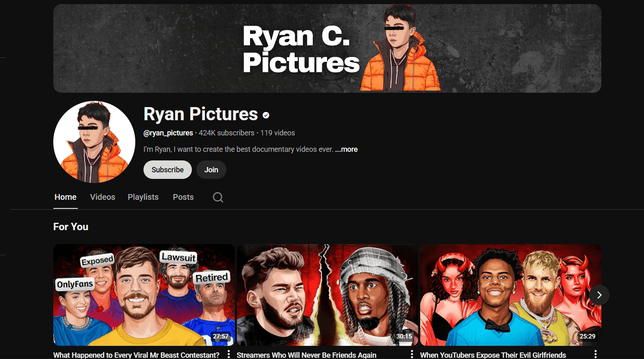Switch to the Home tab
The height and width of the screenshot is (359, 644).
tap(66, 197)
